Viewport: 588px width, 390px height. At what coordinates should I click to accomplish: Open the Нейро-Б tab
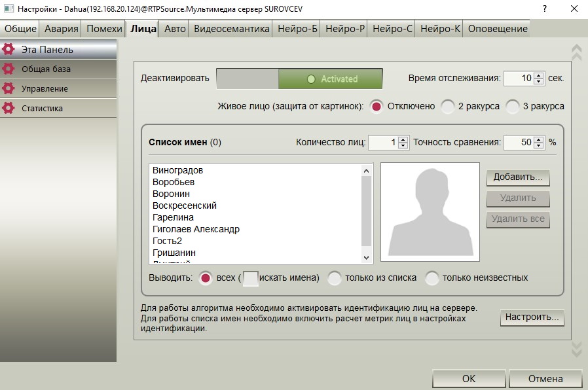[x=297, y=29]
